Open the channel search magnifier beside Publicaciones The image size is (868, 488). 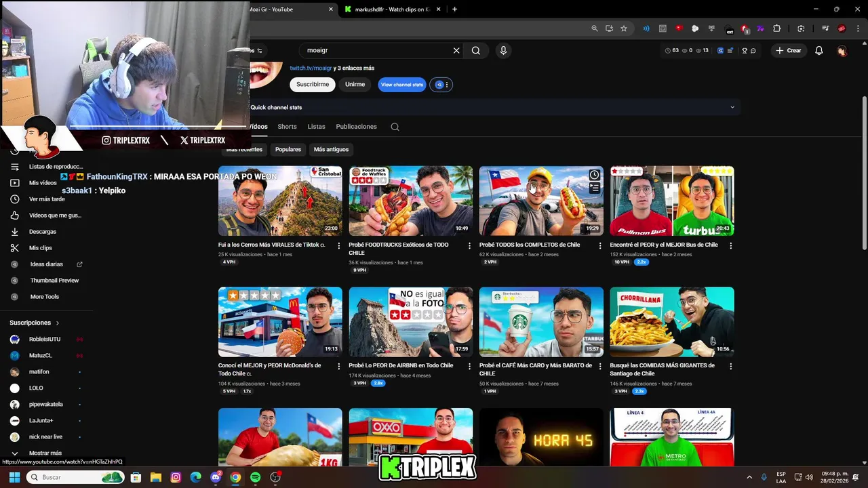pyautogui.click(x=395, y=127)
